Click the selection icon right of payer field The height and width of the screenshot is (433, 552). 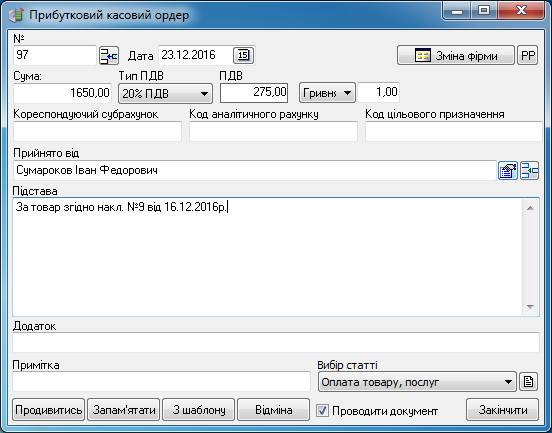tap(529, 171)
